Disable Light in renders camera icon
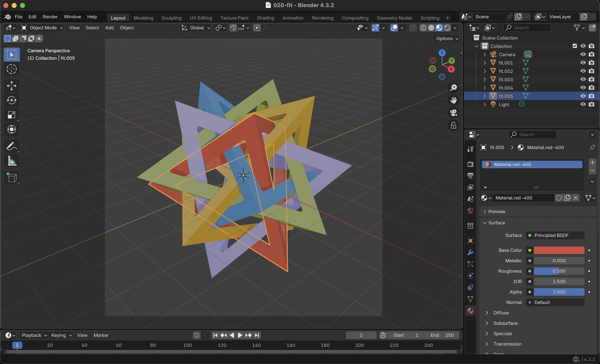 click(x=592, y=104)
